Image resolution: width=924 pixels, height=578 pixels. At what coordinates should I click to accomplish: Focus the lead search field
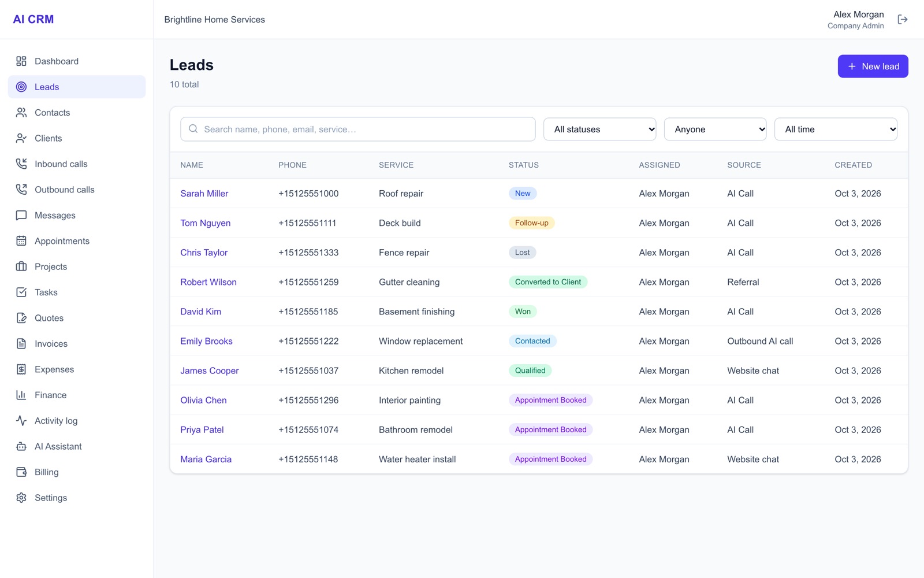(357, 129)
